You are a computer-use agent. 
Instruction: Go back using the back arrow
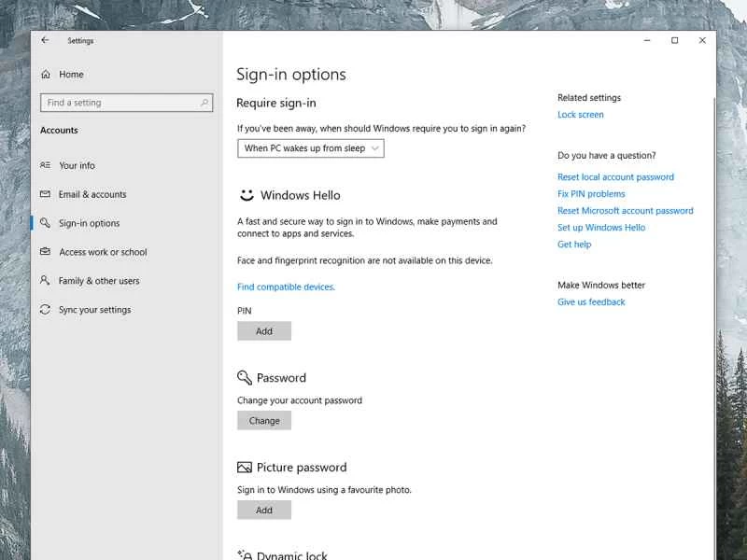click(45, 40)
